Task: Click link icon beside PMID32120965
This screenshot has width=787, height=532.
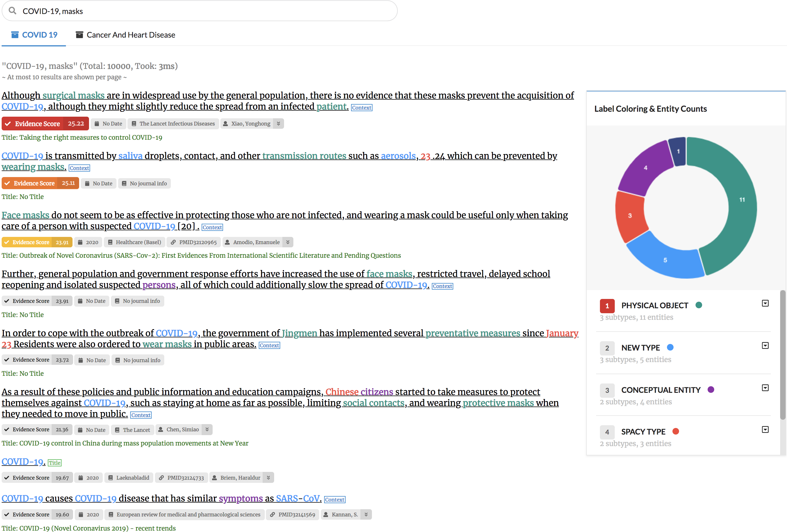Action: (x=173, y=242)
